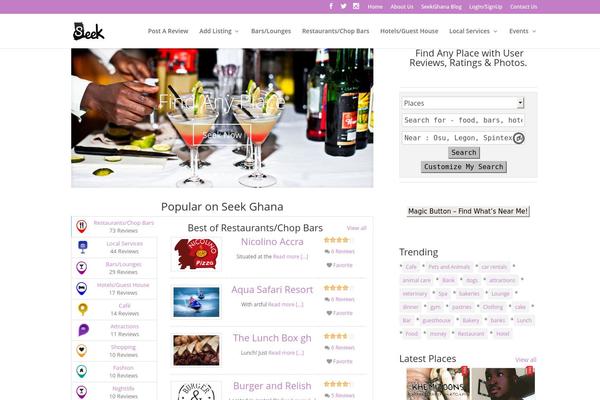Click the Hotels/Guest House bed pin icon
600x400 pixels.
coord(82,288)
